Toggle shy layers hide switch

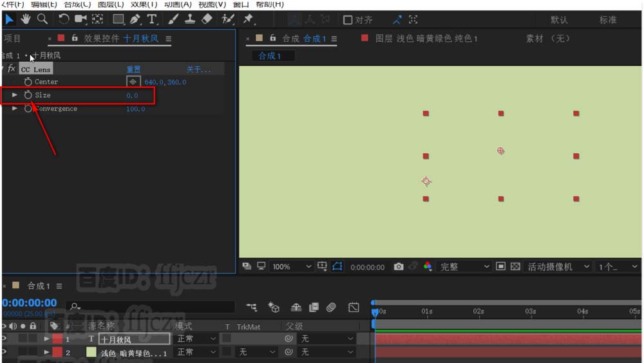click(x=296, y=307)
